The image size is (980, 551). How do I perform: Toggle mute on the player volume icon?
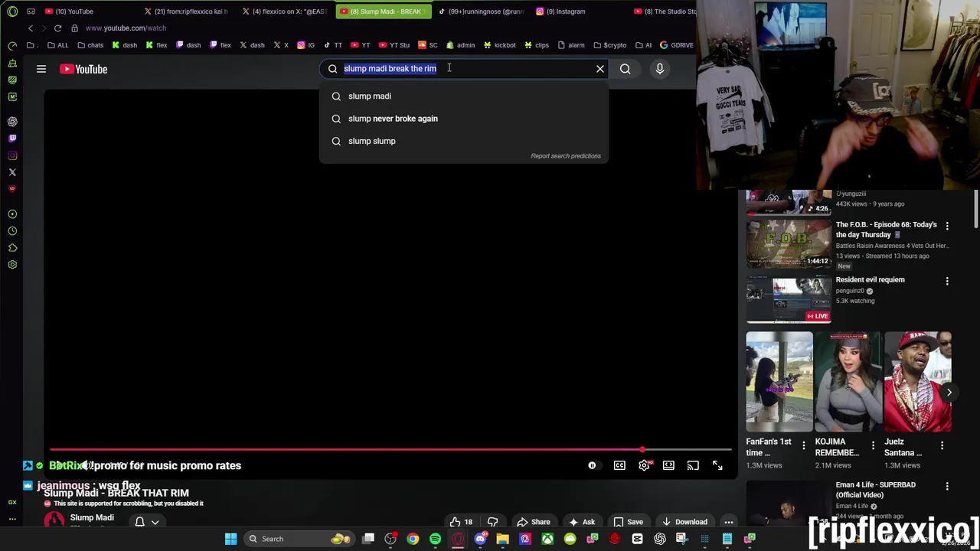89,465
